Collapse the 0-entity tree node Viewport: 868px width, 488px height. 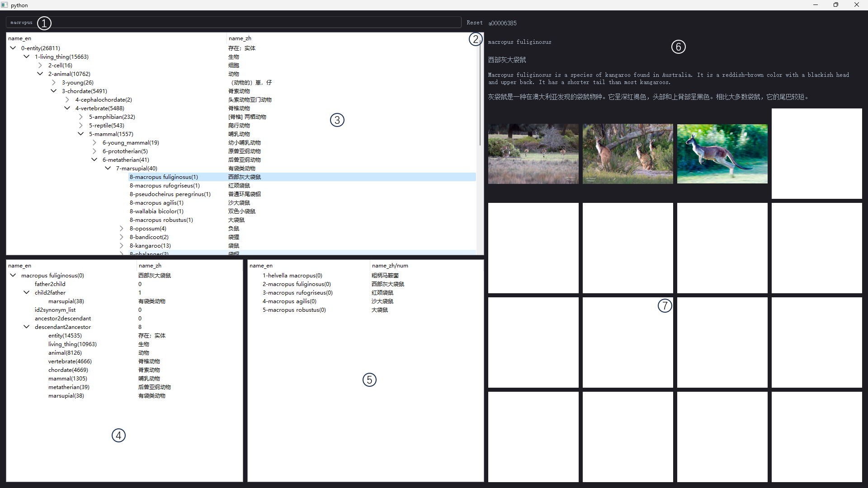point(13,48)
